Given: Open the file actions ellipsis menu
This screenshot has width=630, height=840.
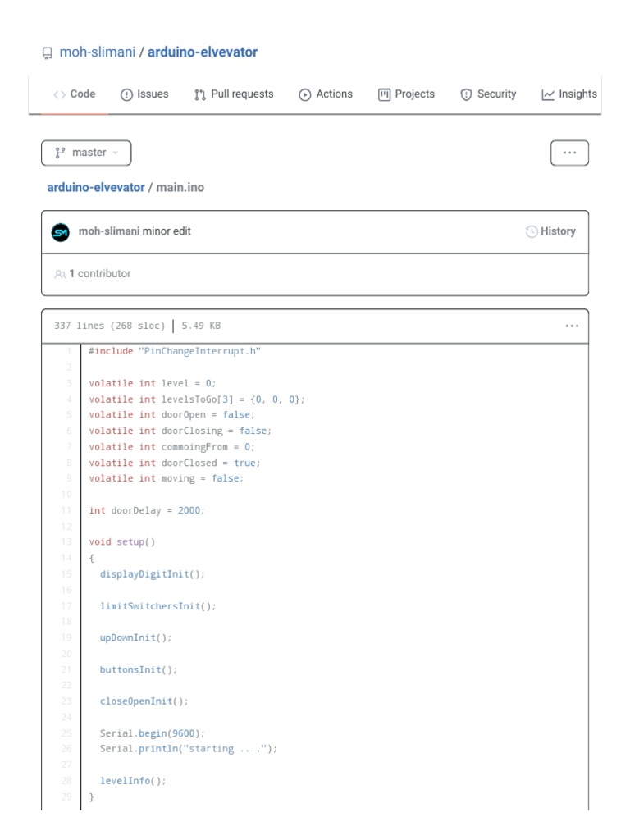Looking at the screenshot, I should tap(572, 326).
